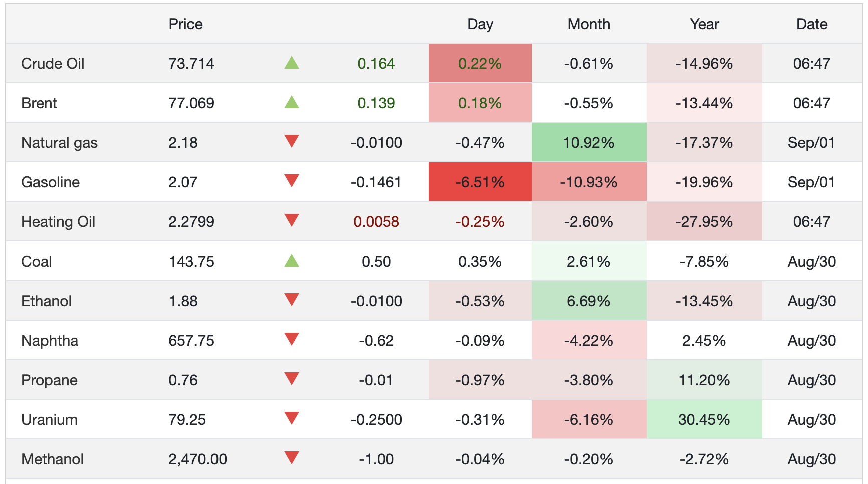This screenshot has width=868, height=484.
Task: Open the Propane commodity link
Action: coord(49,380)
